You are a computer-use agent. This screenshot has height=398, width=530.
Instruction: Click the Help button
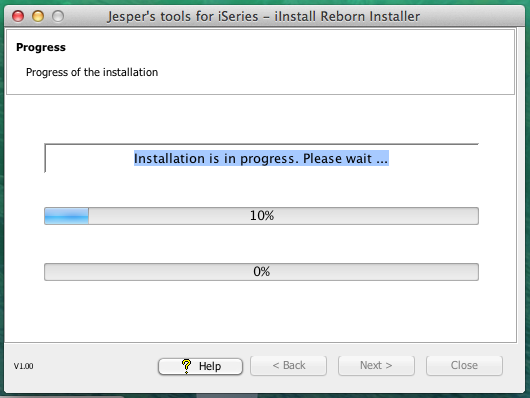click(x=200, y=366)
